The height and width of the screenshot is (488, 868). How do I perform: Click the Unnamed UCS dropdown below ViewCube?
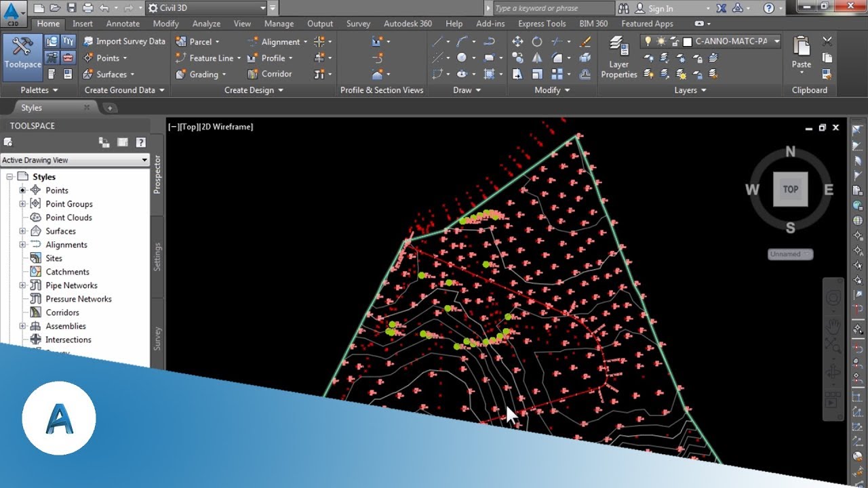pos(791,254)
